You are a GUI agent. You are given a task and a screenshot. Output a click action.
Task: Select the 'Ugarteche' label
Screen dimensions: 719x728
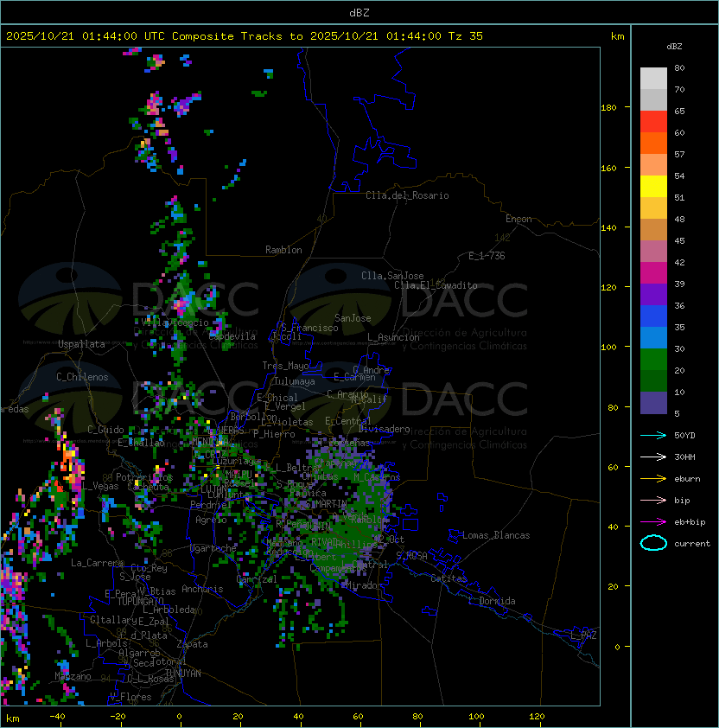(213, 549)
